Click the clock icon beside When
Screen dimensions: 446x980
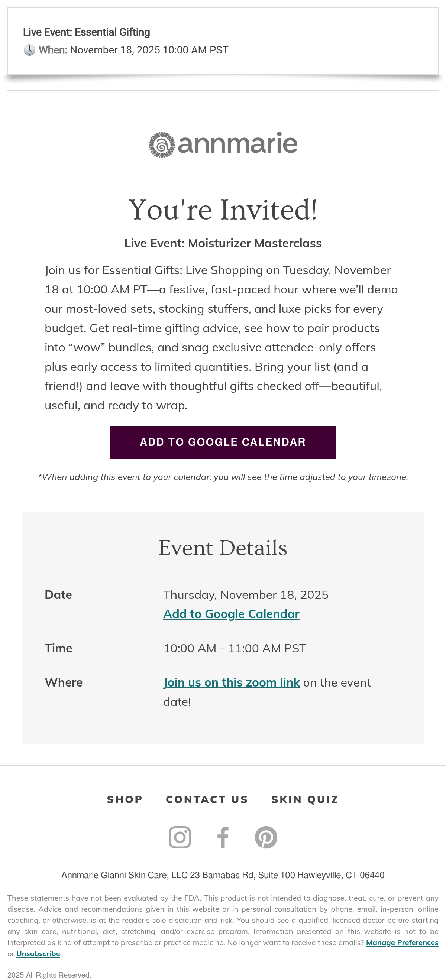coord(29,50)
